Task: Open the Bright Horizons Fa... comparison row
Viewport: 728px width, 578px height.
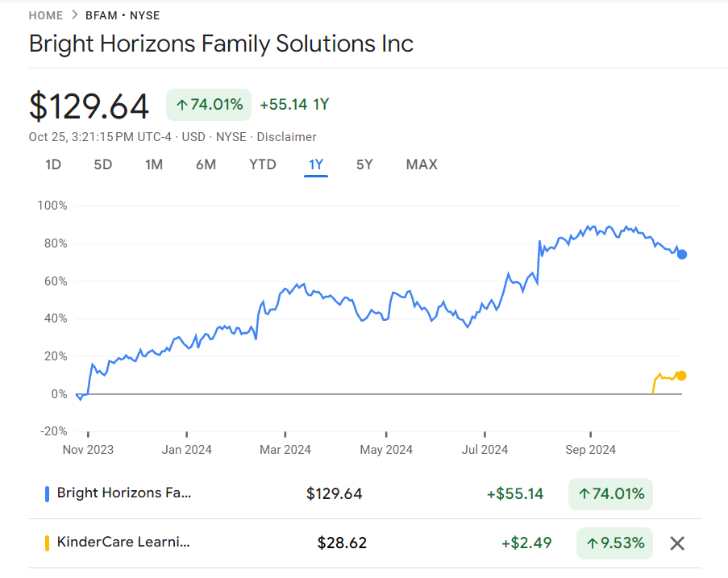Action: [365, 494]
